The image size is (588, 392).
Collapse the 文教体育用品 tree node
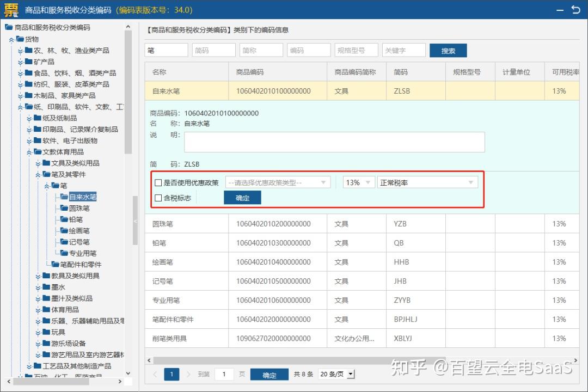tap(29, 152)
